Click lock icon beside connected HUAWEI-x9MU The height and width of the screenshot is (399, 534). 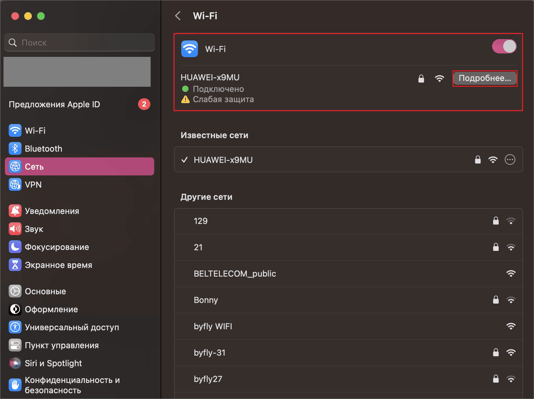click(421, 79)
